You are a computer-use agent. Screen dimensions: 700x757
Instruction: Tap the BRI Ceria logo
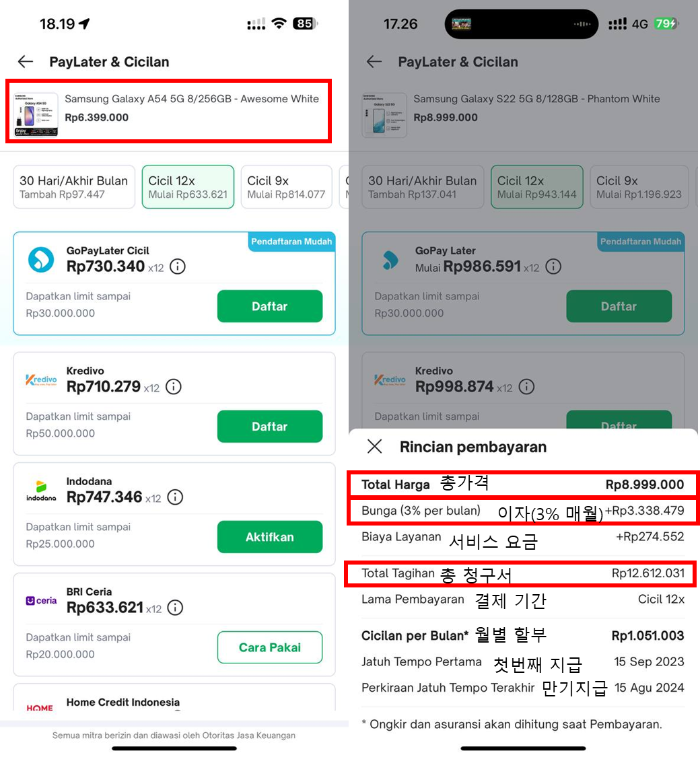point(41,600)
